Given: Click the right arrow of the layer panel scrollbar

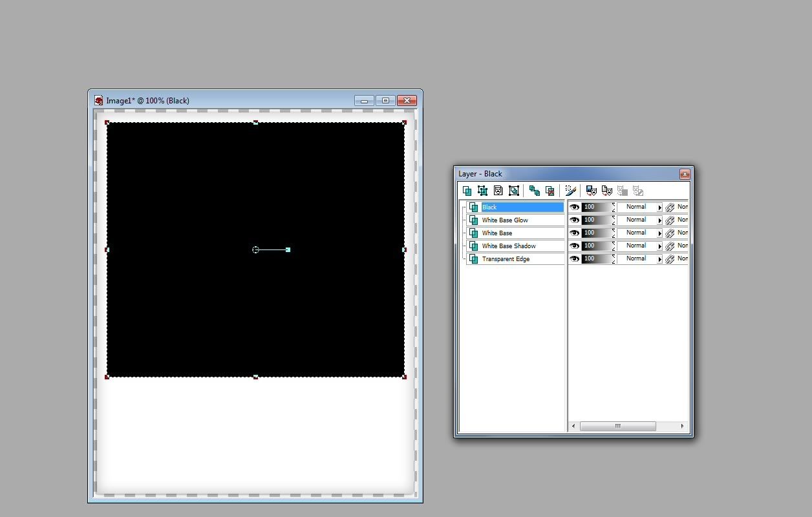Looking at the screenshot, I should (681, 426).
